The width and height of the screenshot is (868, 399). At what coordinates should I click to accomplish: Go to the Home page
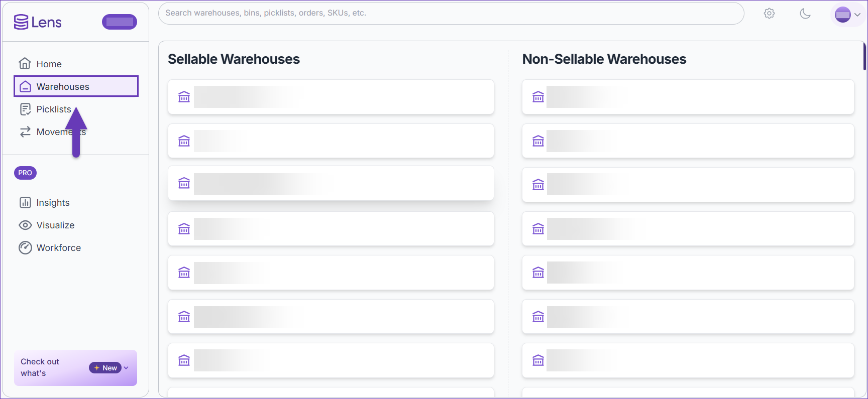click(x=76, y=64)
